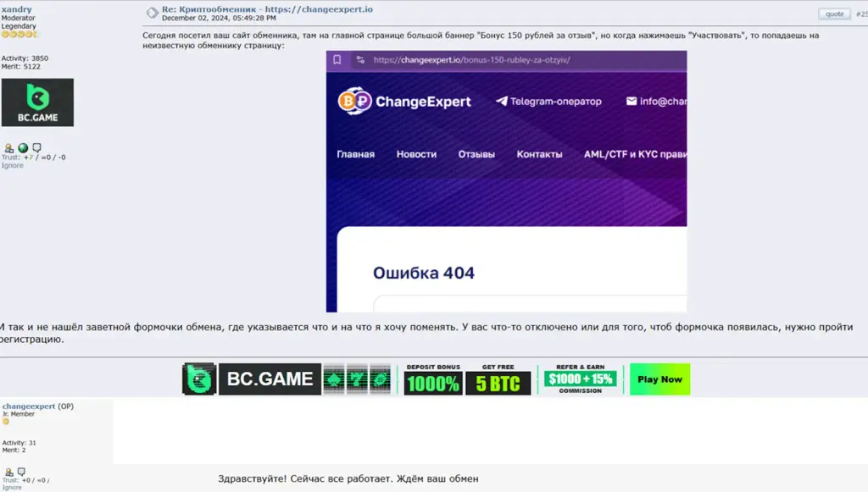Click slot symbols in the signature banner

click(357, 379)
